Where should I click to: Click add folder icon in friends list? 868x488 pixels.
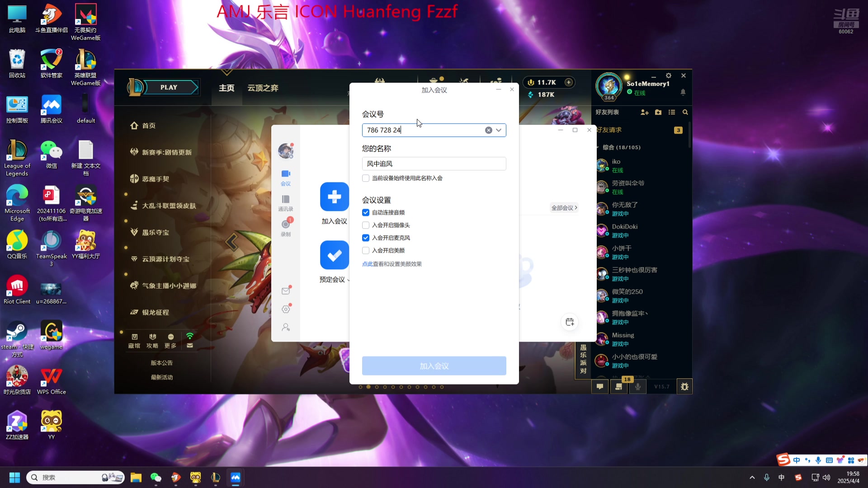tap(658, 112)
